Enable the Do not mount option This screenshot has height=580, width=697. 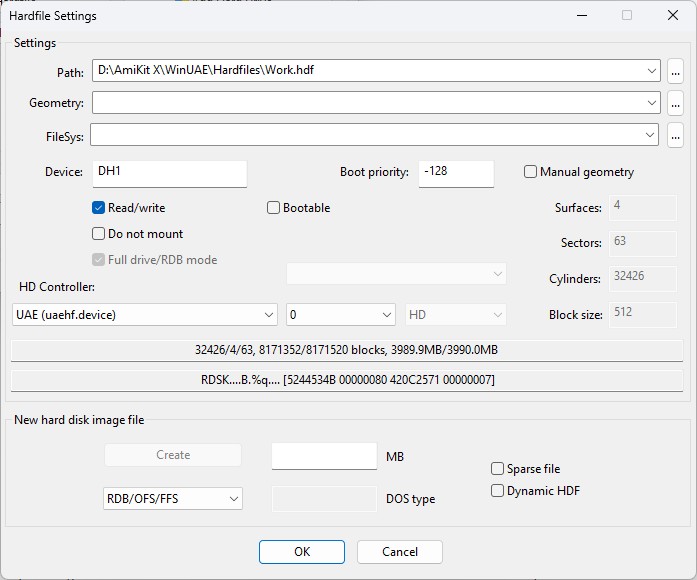point(99,234)
